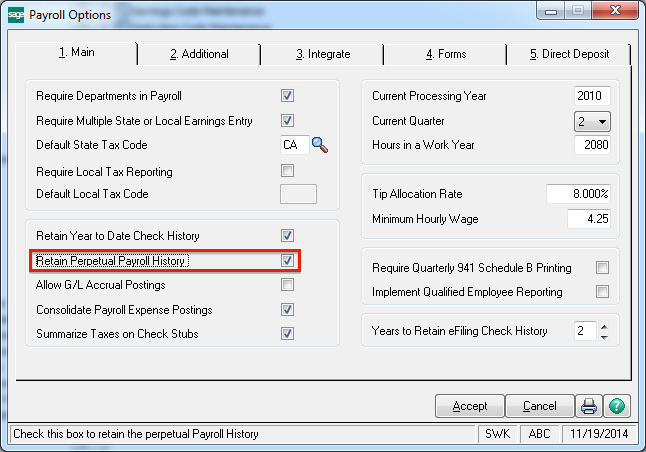Expand the Current Quarter dropdown
646x452 pixels.
[601, 121]
